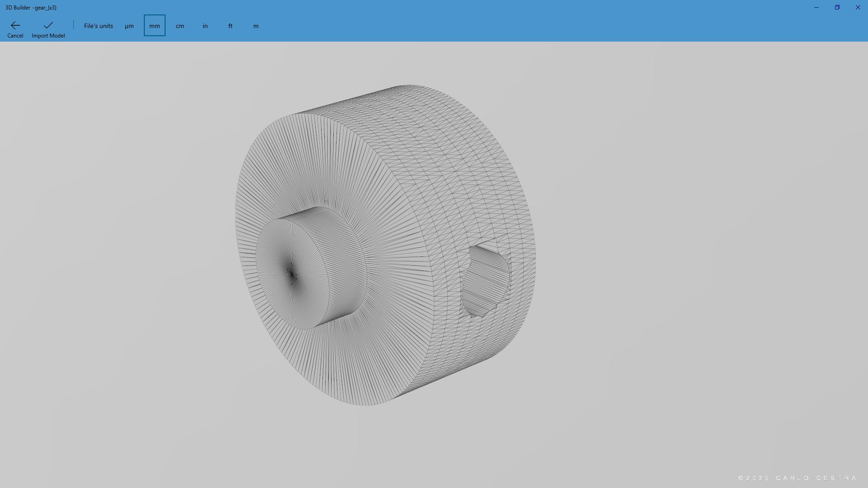The image size is (868, 488).
Task: Choose inches (in) as file units
Action: (205, 26)
